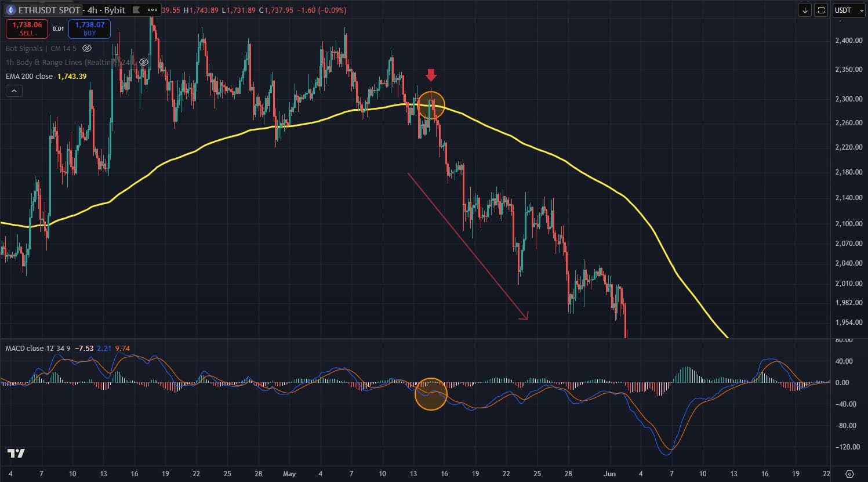Click the May label on the time axis
868x482 pixels.
pyautogui.click(x=289, y=474)
